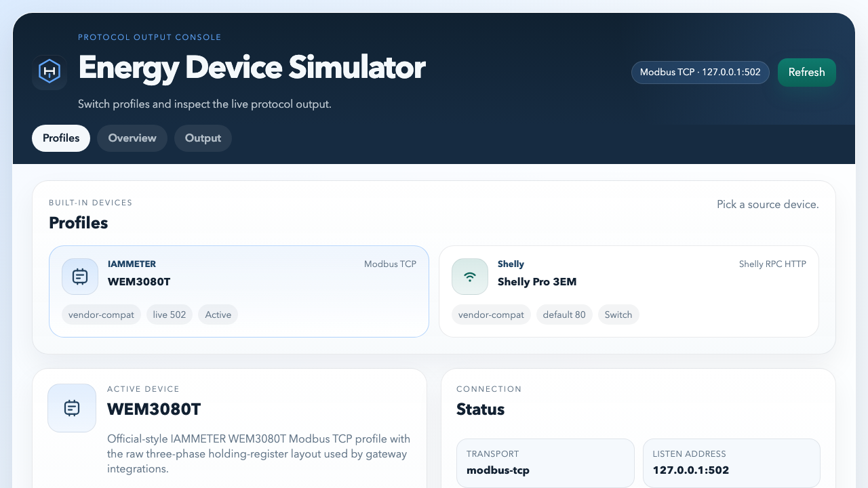
Task: Toggle the Switch chip on the Shelly card
Action: [618, 314]
